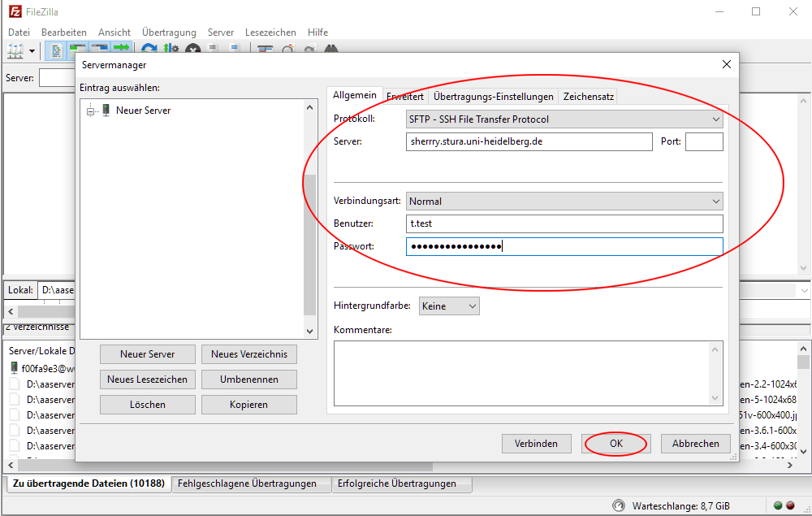Click the Verbinden button
Screen dimensions: 812x516
[x=537, y=444]
